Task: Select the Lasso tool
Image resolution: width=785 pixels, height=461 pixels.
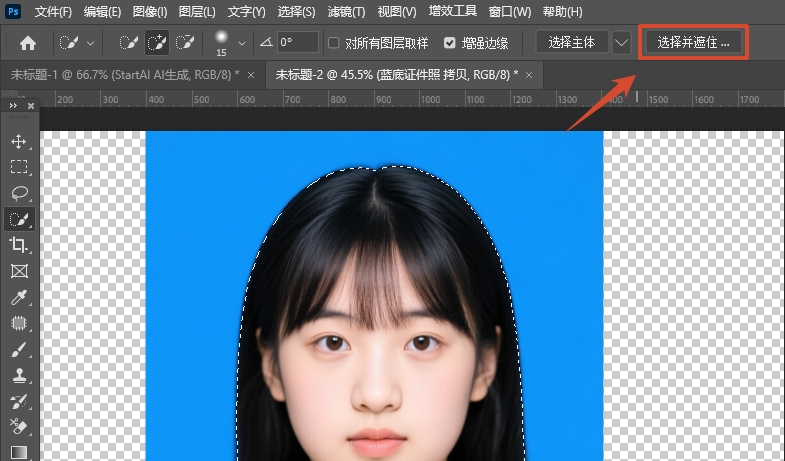Action: tap(19, 193)
